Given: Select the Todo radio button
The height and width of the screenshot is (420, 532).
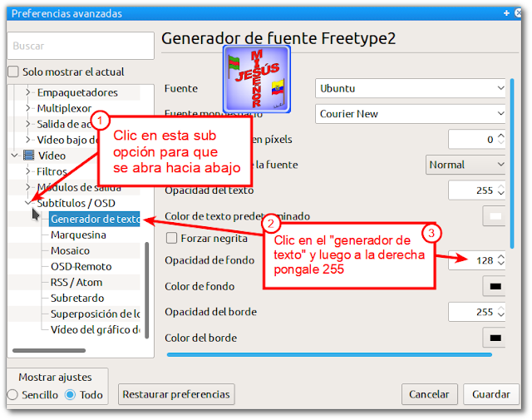Looking at the screenshot, I should (x=70, y=394).
